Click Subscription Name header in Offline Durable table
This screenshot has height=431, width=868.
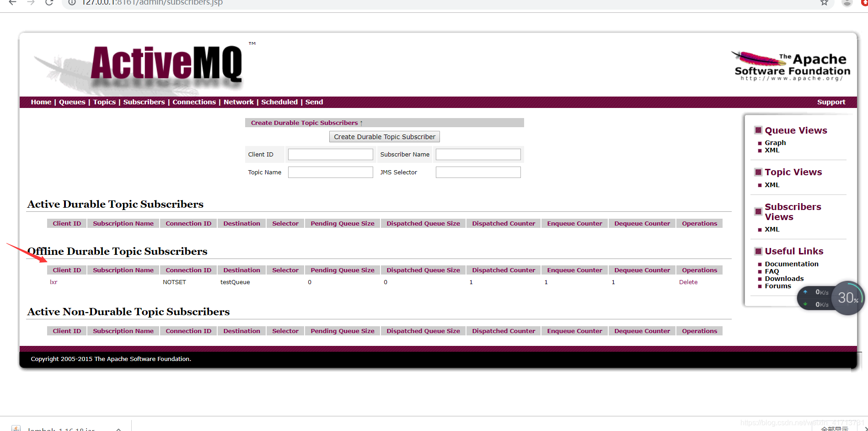123,270
